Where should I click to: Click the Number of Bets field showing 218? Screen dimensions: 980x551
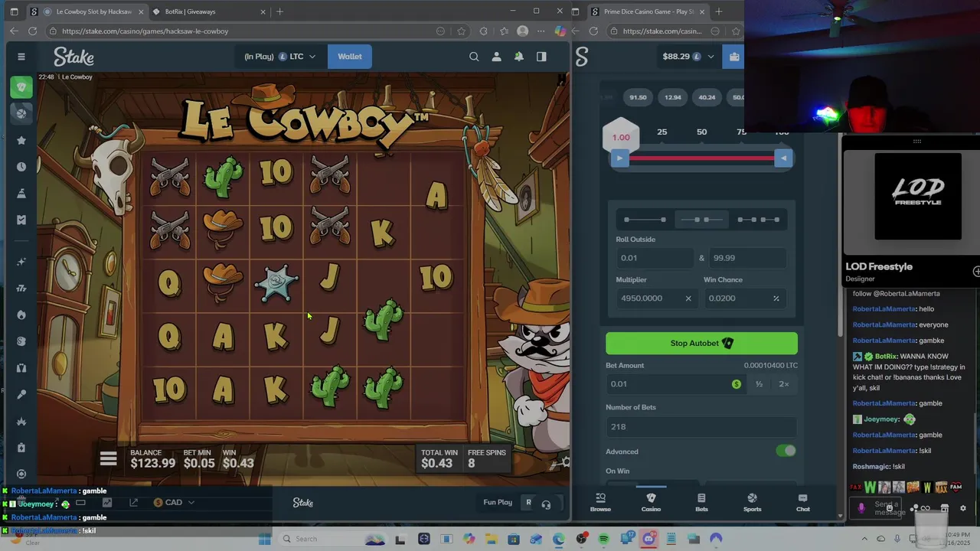point(701,427)
